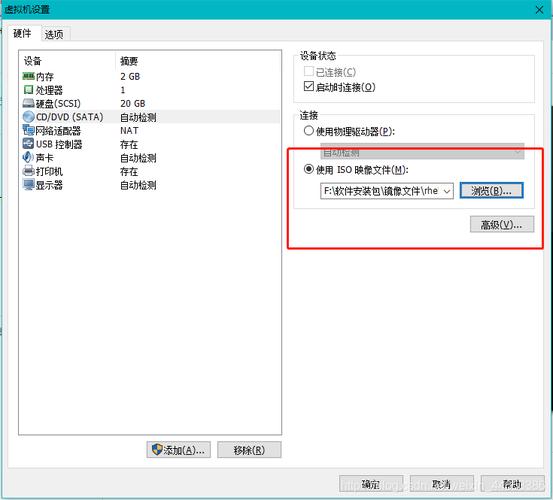This screenshot has width=553, height=500.
Task: Close the virtual machine settings window
Action: [x=539, y=10]
